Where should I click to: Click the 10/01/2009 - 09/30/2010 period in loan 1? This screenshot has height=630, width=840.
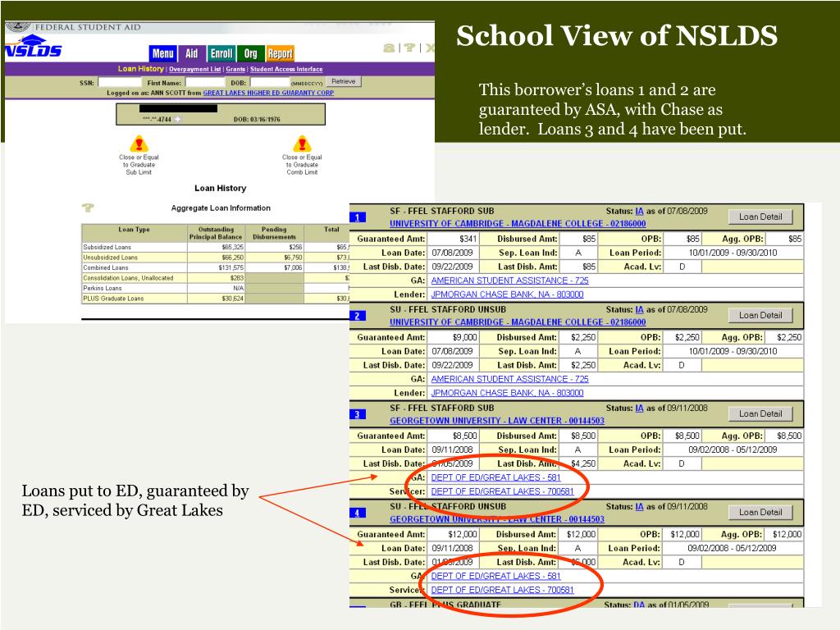(733, 253)
